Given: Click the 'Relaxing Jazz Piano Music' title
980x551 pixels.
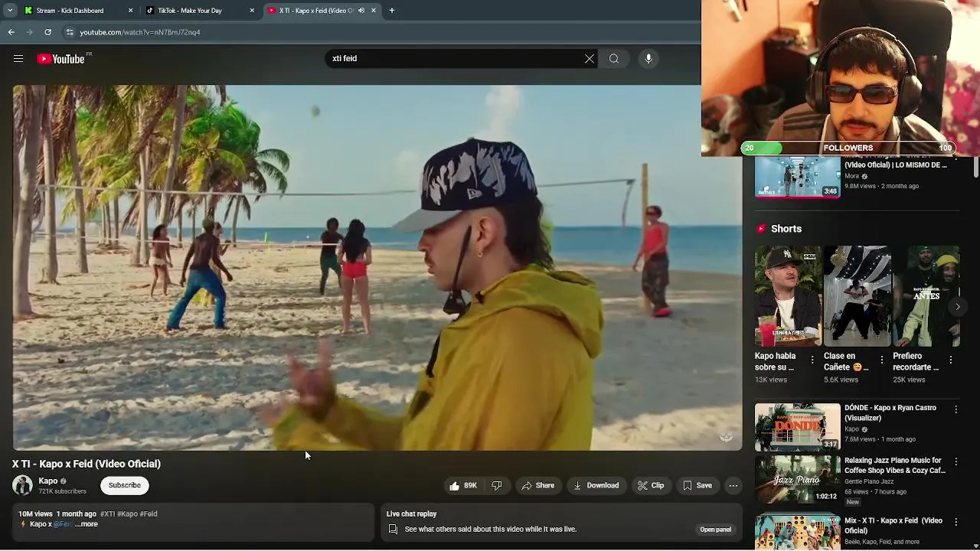Looking at the screenshot, I should [x=895, y=465].
